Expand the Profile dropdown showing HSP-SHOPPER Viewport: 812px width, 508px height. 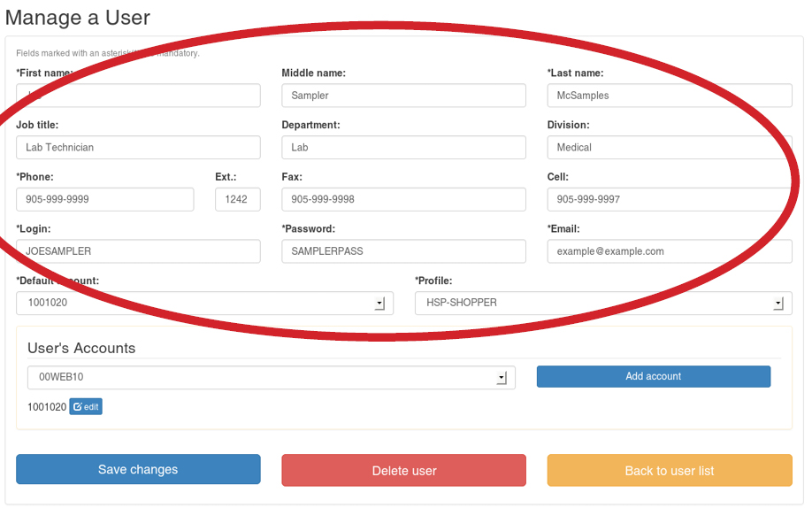click(602, 304)
